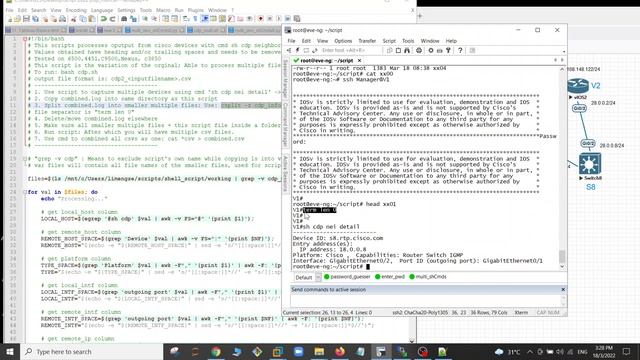
Task: Click the Redo arrow in Notepad++ toolbar
Action: tap(113, 19)
